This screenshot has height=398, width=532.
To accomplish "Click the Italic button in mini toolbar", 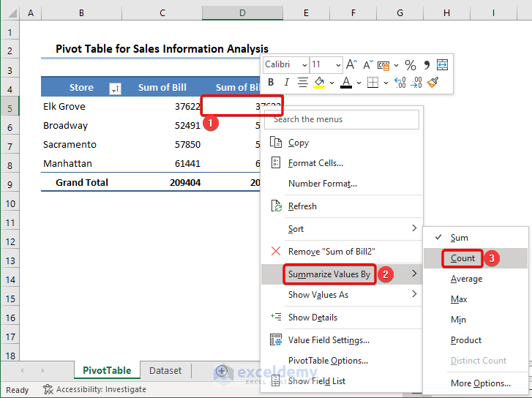I will click(x=286, y=83).
